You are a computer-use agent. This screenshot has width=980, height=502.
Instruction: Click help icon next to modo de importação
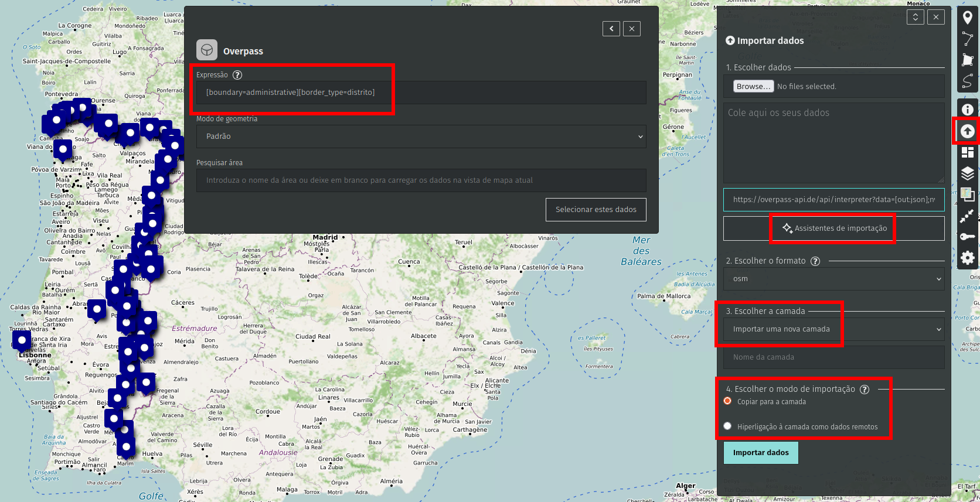click(865, 390)
